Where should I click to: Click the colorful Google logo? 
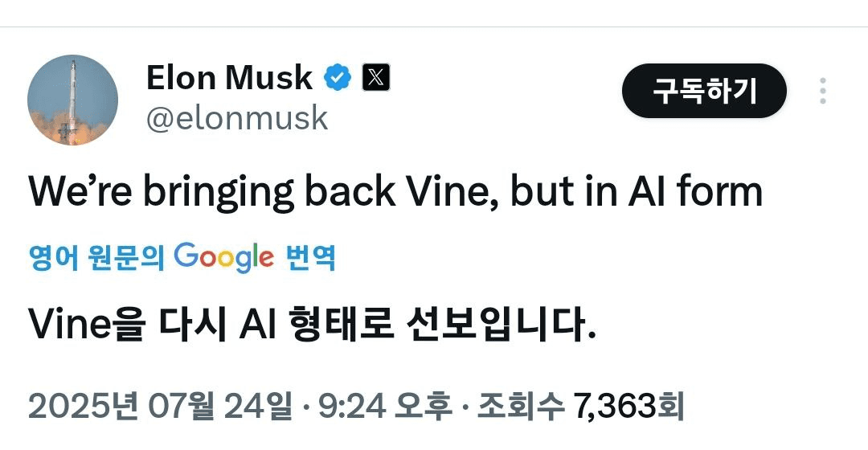224,257
